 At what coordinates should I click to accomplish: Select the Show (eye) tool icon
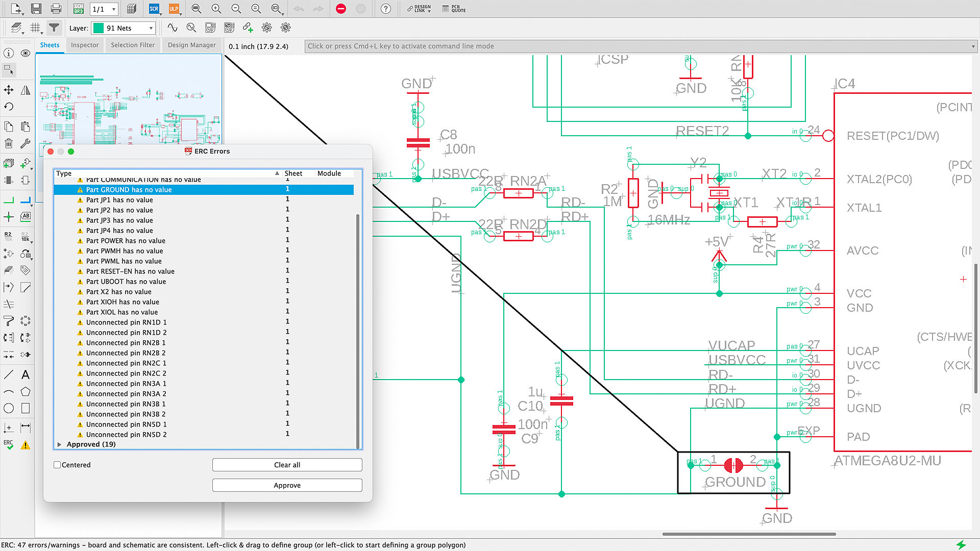tap(26, 53)
